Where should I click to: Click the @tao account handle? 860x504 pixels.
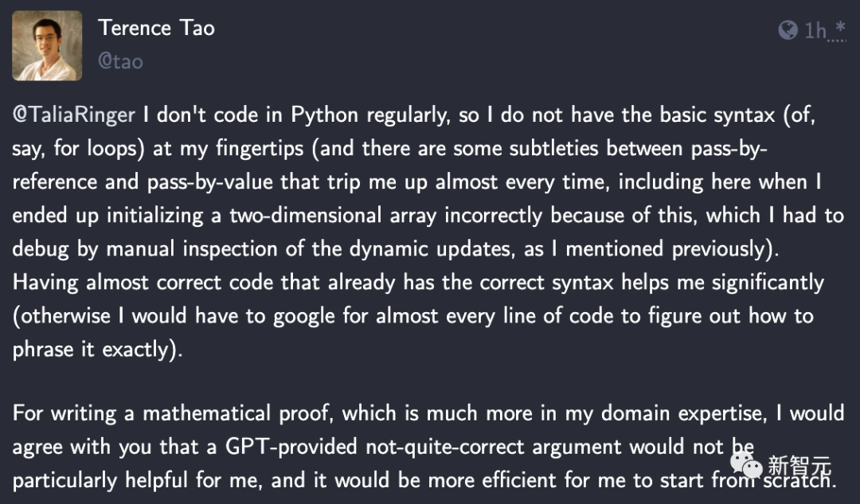pos(120,61)
